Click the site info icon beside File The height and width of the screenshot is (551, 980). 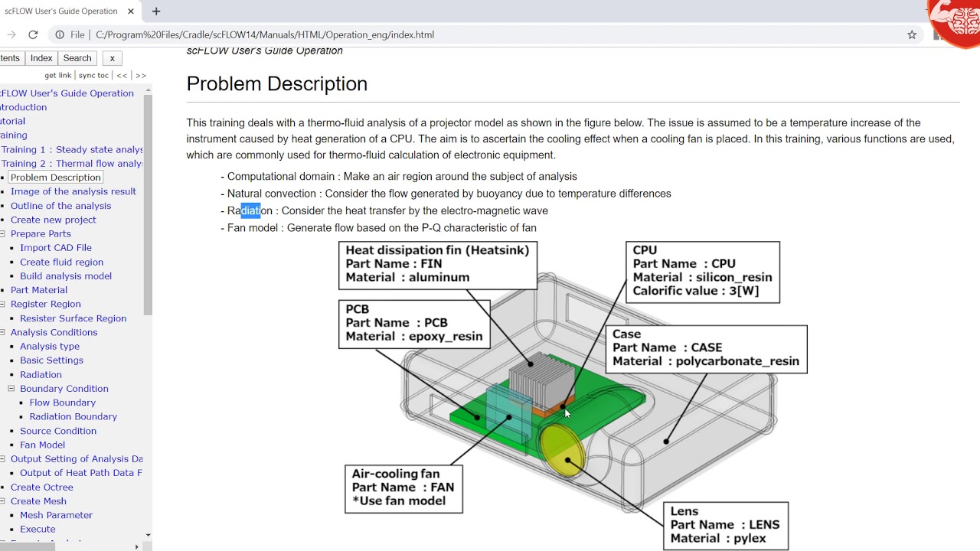coord(60,34)
